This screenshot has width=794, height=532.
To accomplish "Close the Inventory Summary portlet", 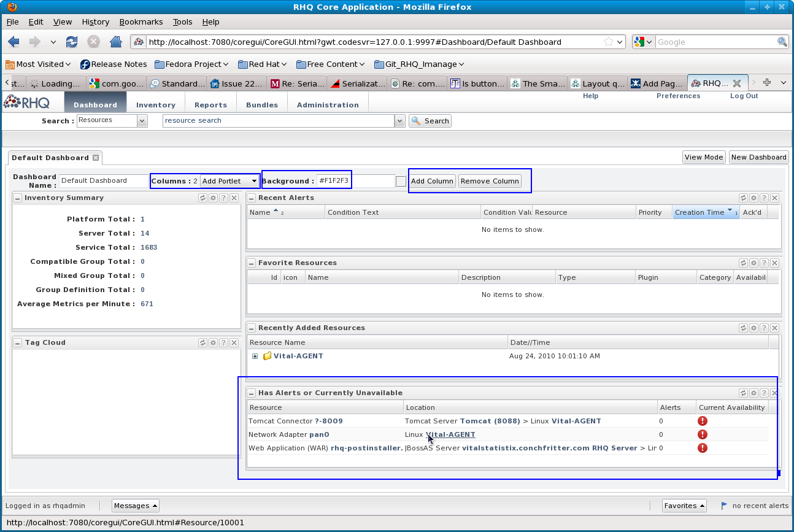I will [234, 198].
